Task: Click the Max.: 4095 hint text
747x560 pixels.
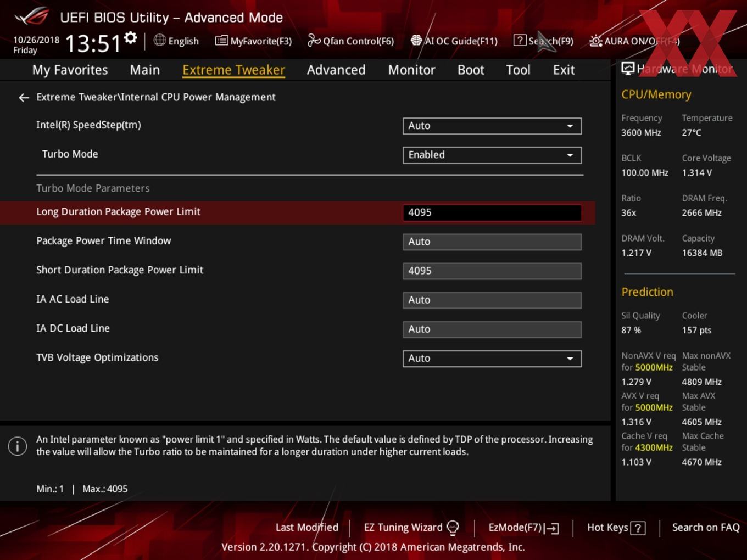Action: (x=105, y=489)
